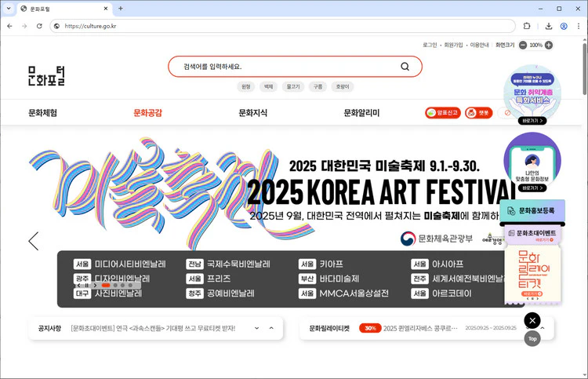Open notice about 연극 과속스캔들 free tickets
Viewport: 588px width, 379px height.
point(153,328)
